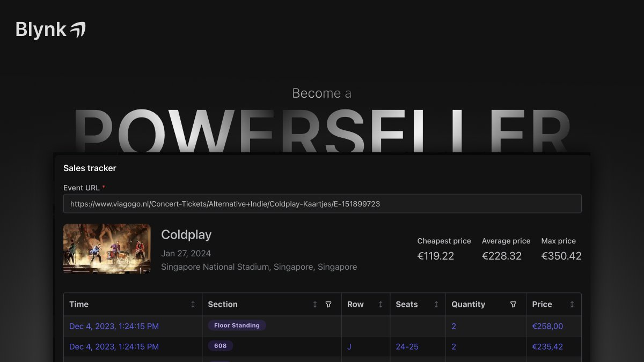Click seats value 24-25
Viewport: 644px width, 362px height.
point(407,346)
